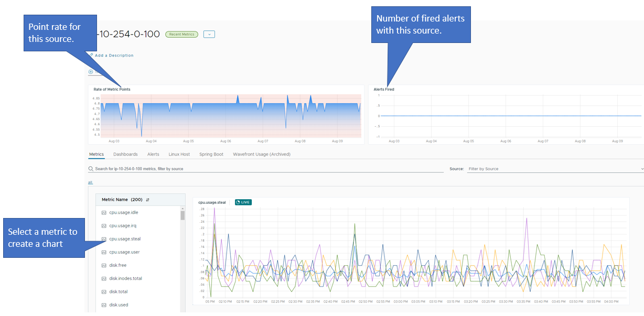Switch to the Linux Host tab
644x316 pixels.
pos(179,154)
